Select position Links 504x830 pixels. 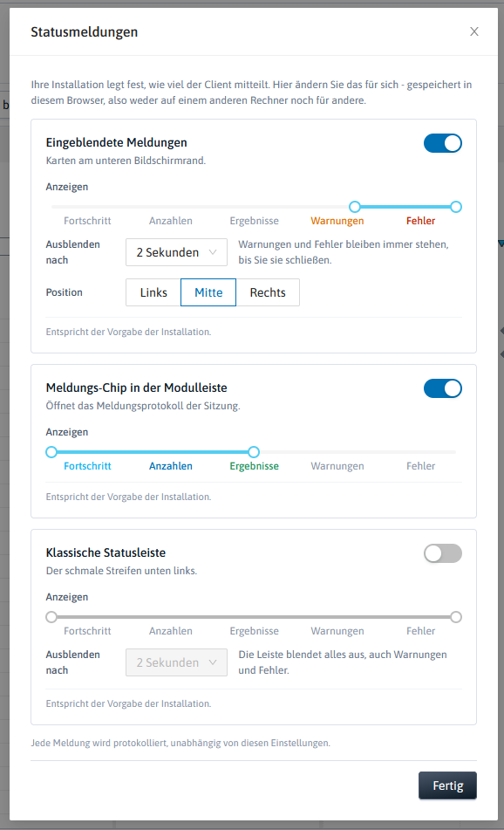[x=153, y=292]
